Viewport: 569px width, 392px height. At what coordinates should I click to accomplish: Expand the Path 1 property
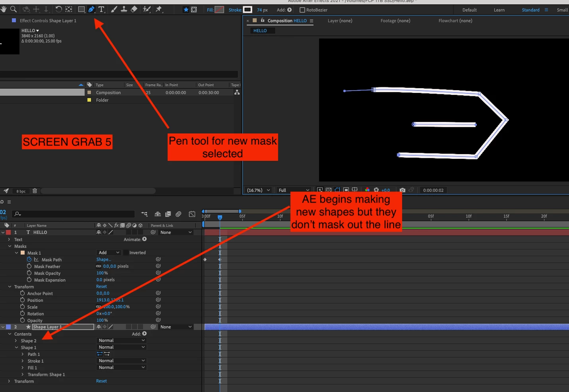click(23, 354)
